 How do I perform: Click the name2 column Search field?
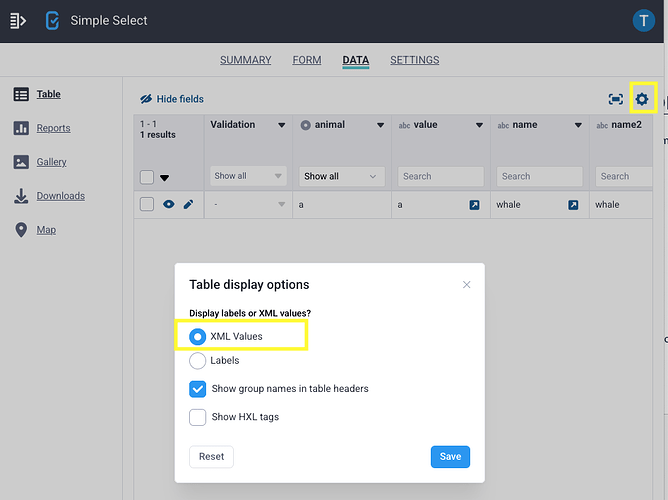click(x=624, y=176)
